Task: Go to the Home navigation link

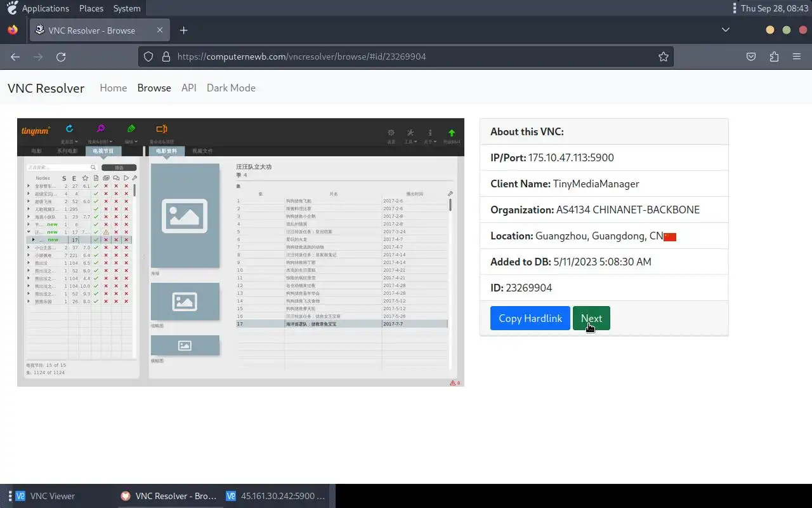Action: pyautogui.click(x=114, y=88)
